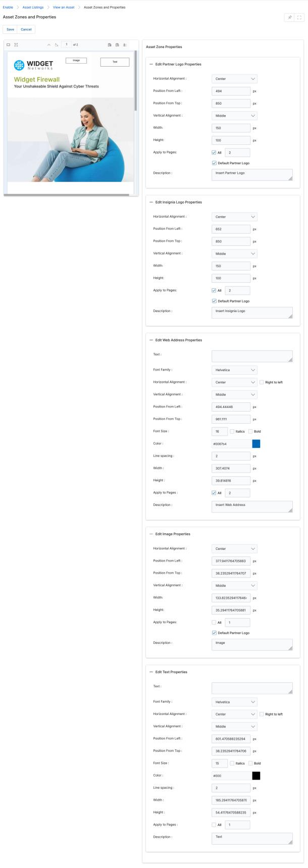Click Text Properties Apply to Pages number field
Image resolution: width=308 pixels, height=868 pixels.
(237, 825)
